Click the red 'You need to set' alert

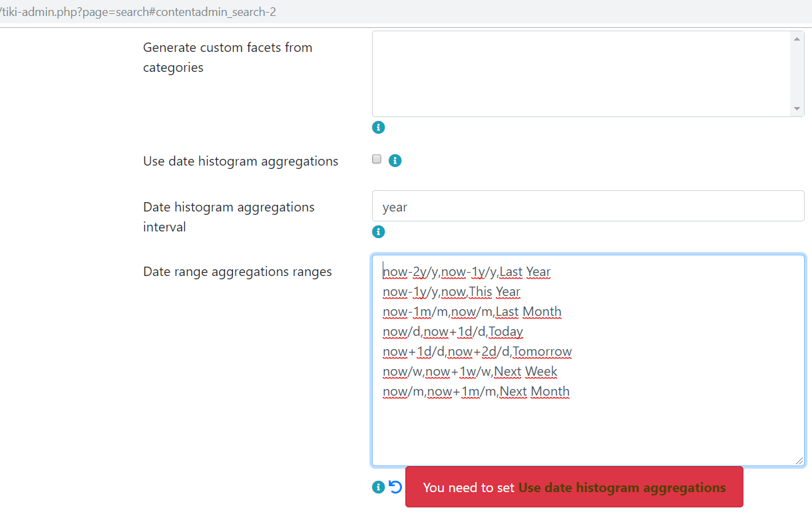[x=574, y=487]
